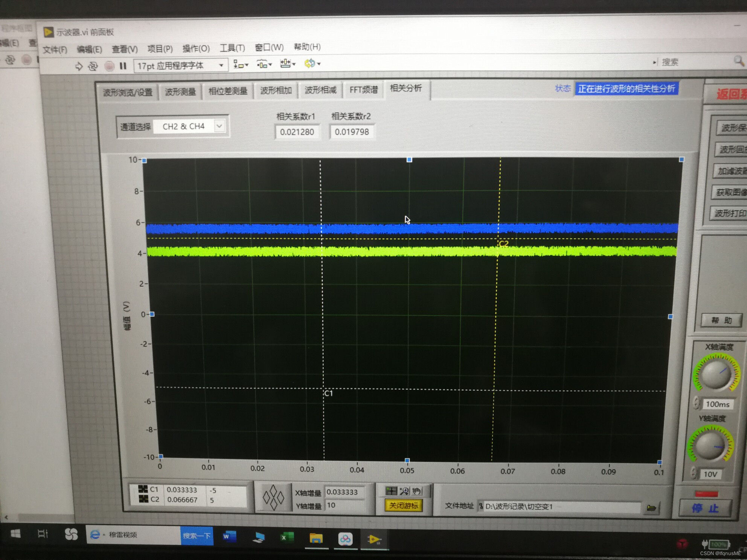
Task: Click the X轴满度 time scale knob
Action: coord(717,374)
